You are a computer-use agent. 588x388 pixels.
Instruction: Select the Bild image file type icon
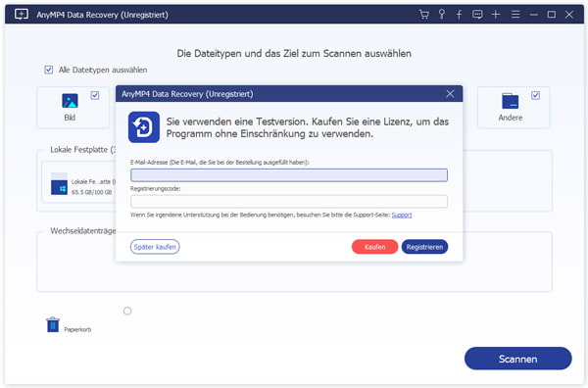coord(70,101)
